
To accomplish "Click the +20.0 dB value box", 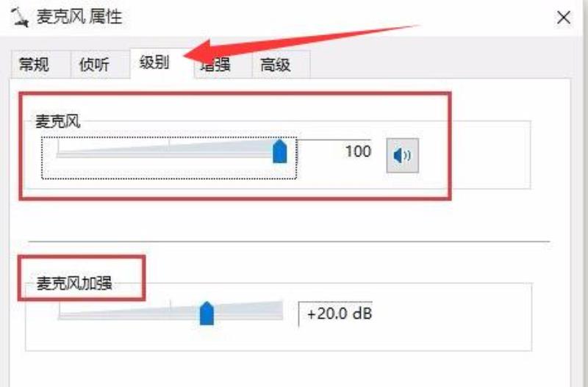I will click(x=335, y=314).
